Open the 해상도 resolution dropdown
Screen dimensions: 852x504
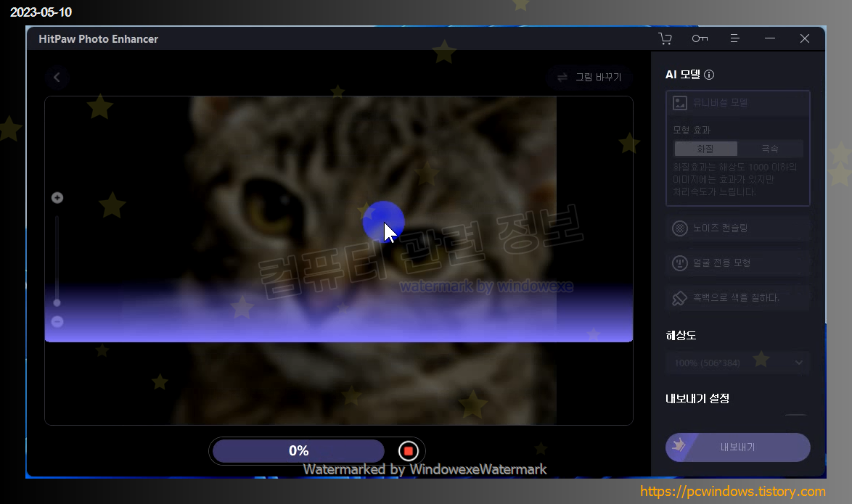point(738,363)
